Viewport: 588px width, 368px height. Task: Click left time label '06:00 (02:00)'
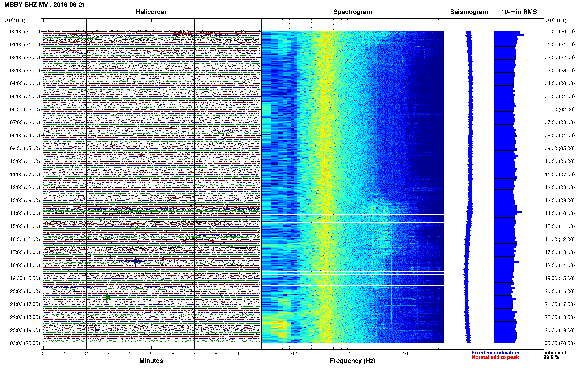[25, 110]
